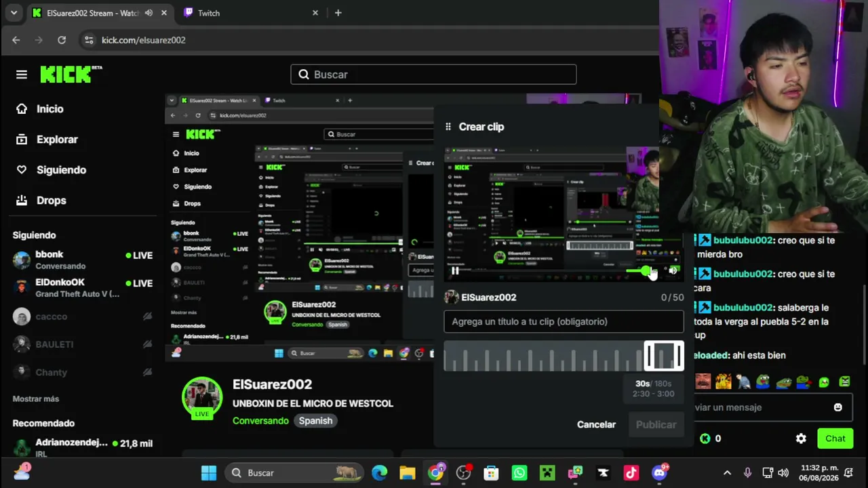Viewport: 868px width, 488px height.
Task: Open bubulubu002 profile from first chat message
Action: click(x=743, y=241)
